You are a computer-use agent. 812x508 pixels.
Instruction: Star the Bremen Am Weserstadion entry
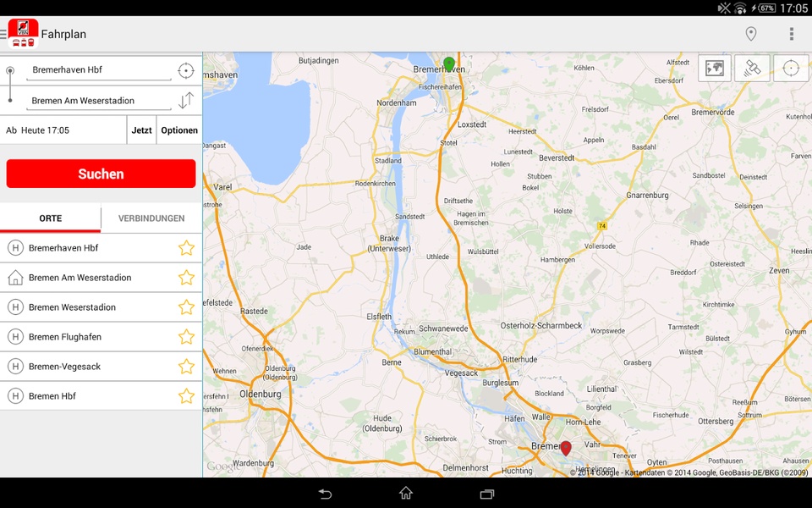click(186, 278)
